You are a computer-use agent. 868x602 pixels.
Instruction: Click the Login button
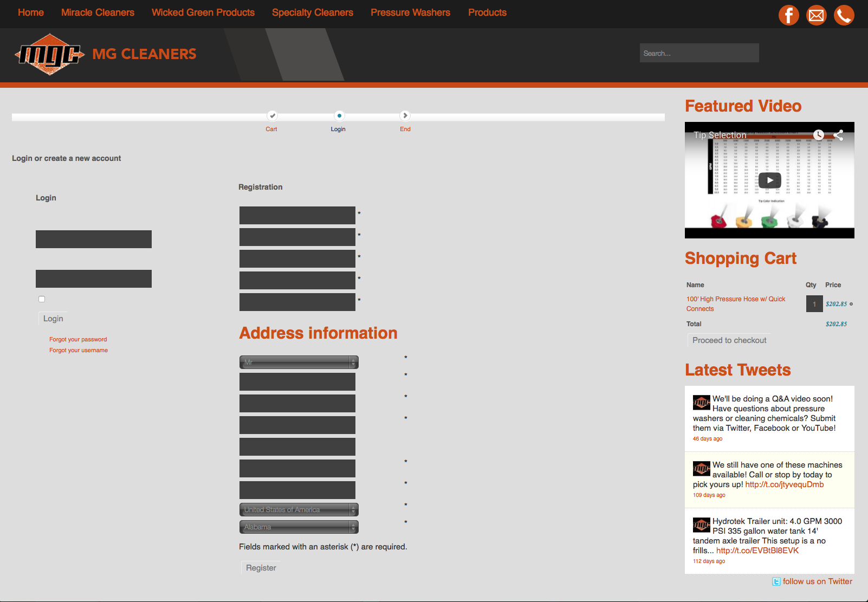click(x=53, y=319)
